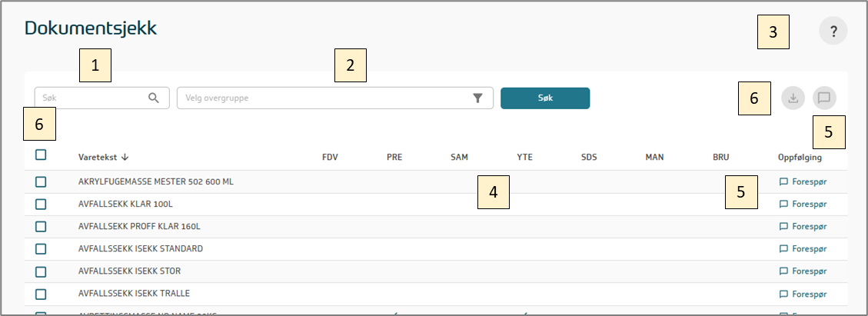Select the AVFALLSSEKK ISEKK STOR checkbox
Viewport: 868px width, 316px height.
click(41, 271)
